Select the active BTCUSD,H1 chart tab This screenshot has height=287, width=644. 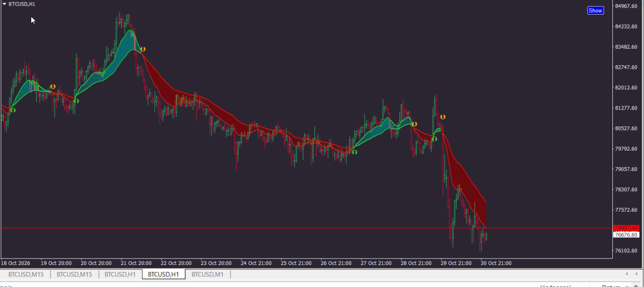tap(164, 274)
